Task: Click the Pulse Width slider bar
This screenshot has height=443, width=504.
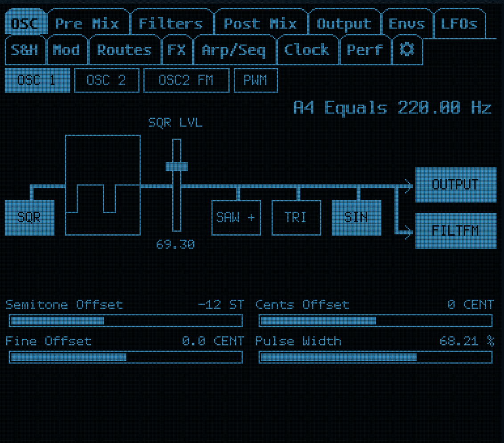Action: [x=375, y=357]
